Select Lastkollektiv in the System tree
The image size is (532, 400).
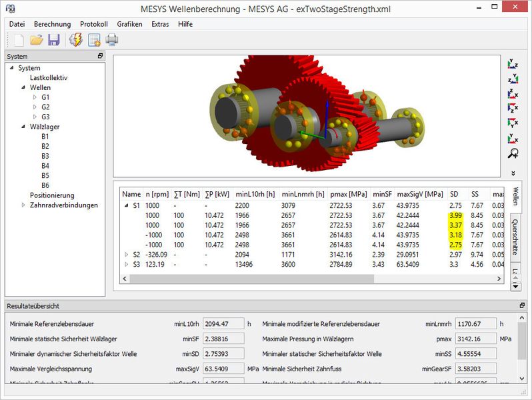pos(48,77)
